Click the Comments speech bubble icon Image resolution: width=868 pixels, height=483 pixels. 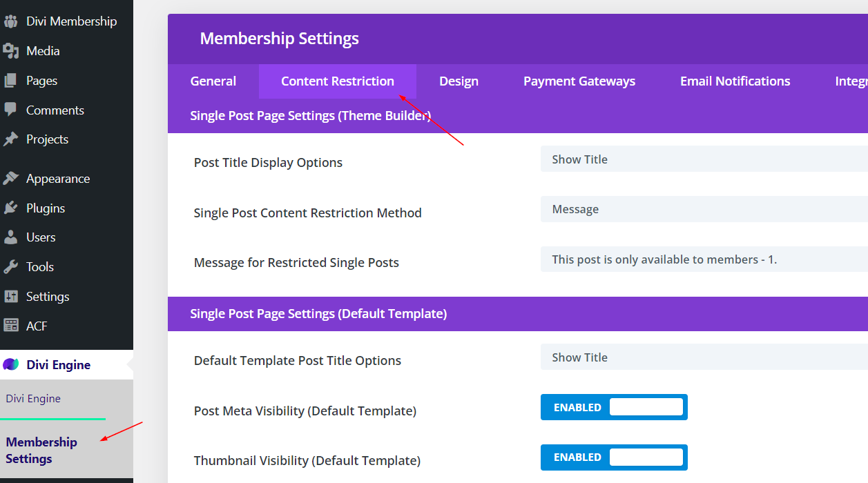[x=10, y=110]
